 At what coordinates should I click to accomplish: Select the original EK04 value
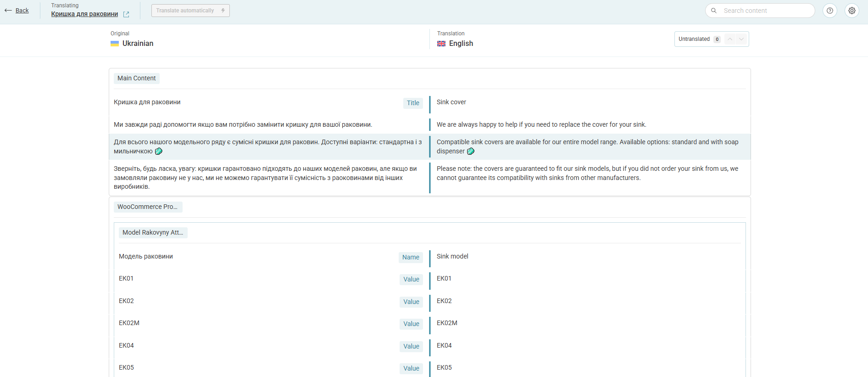[x=127, y=346]
